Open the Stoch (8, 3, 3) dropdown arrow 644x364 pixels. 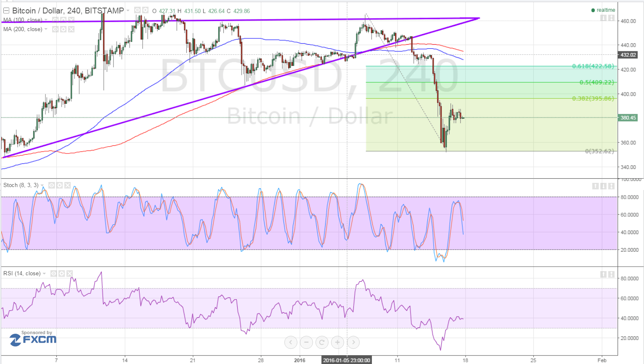tap(42, 185)
